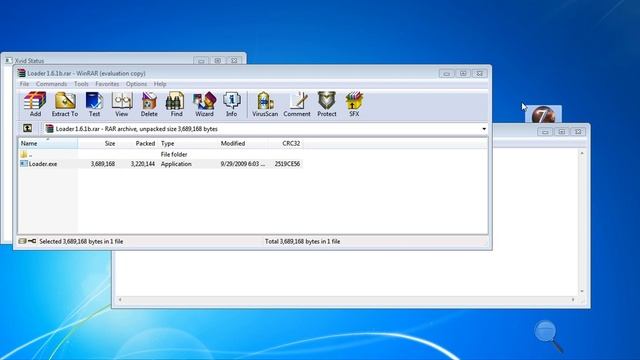Open the Find tool

pos(176,104)
